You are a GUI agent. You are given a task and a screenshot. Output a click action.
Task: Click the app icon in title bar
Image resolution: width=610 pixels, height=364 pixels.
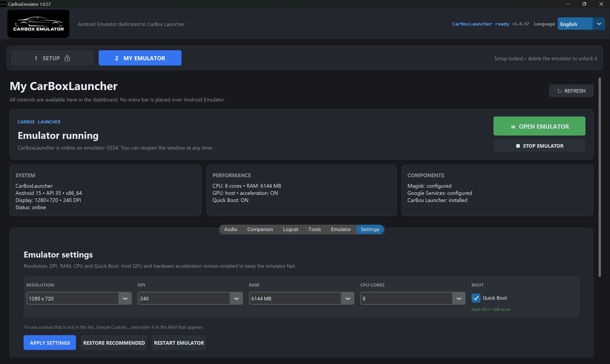pos(3,4)
